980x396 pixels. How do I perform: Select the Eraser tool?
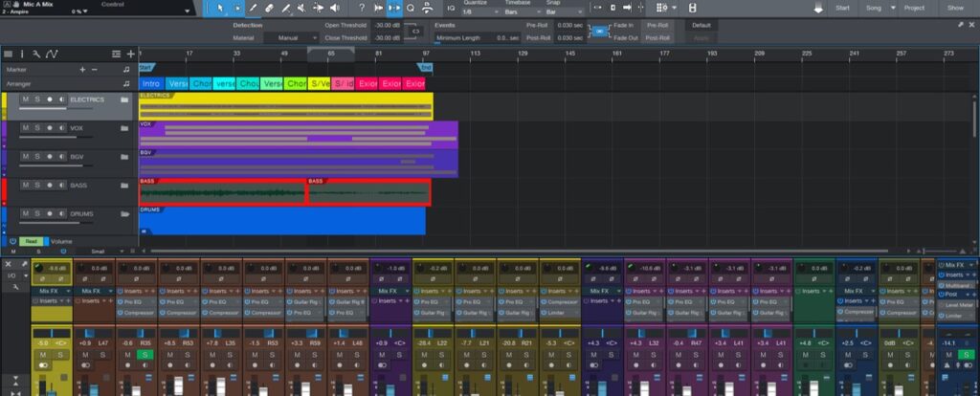click(x=269, y=8)
